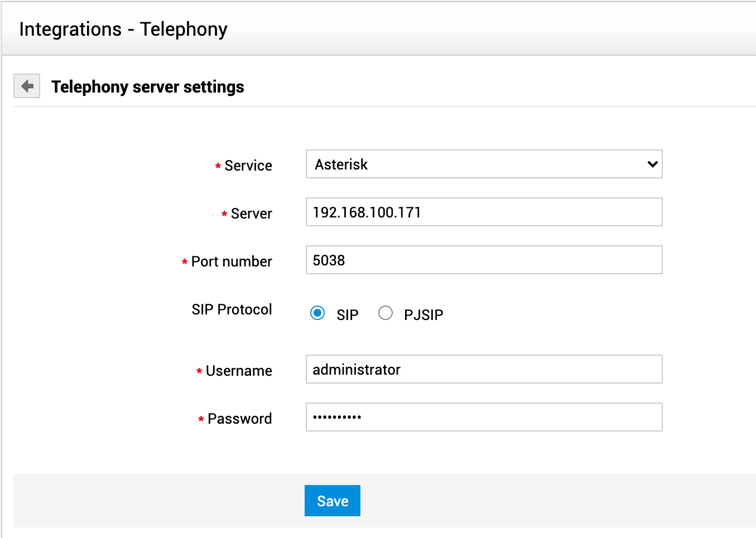Click the Password field label
The width and height of the screenshot is (756, 538).
[239, 419]
